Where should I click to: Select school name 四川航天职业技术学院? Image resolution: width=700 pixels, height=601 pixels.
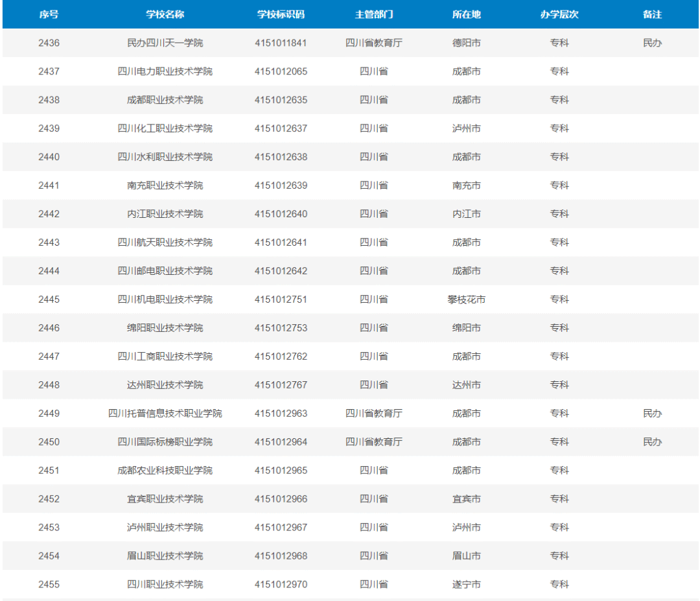tap(165, 242)
